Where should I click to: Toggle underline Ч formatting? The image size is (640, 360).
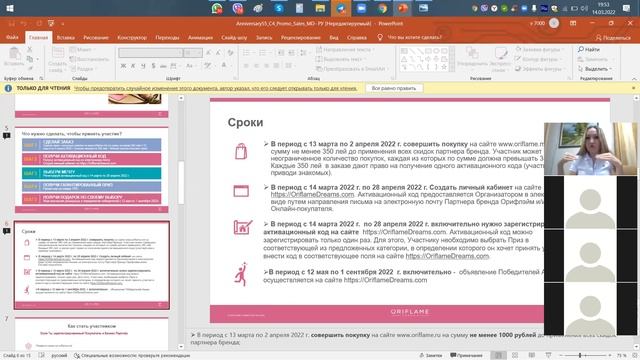click(x=143, y=66)
